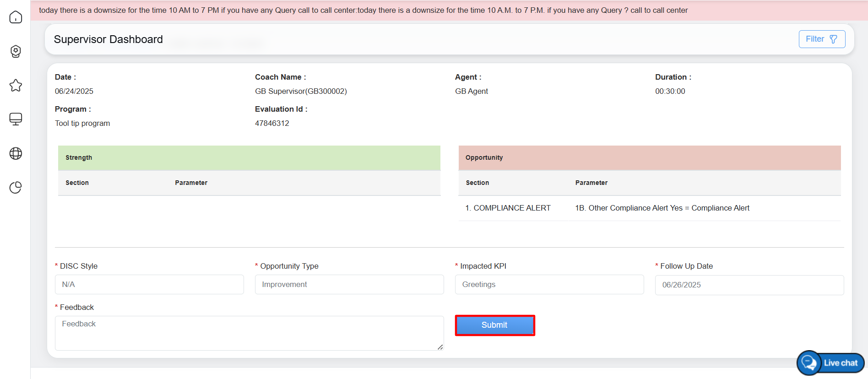Image resolution: width=868 pixels, height=379 pixels.
Task: Click Parameter column header under Opportunity
Action: coord(591,183)
